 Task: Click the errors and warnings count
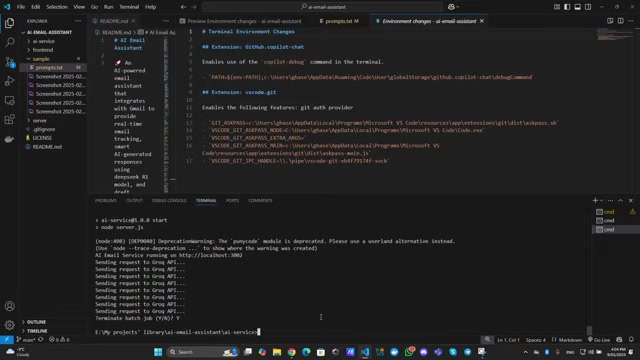pyautogui.click(x=59, y=340)
